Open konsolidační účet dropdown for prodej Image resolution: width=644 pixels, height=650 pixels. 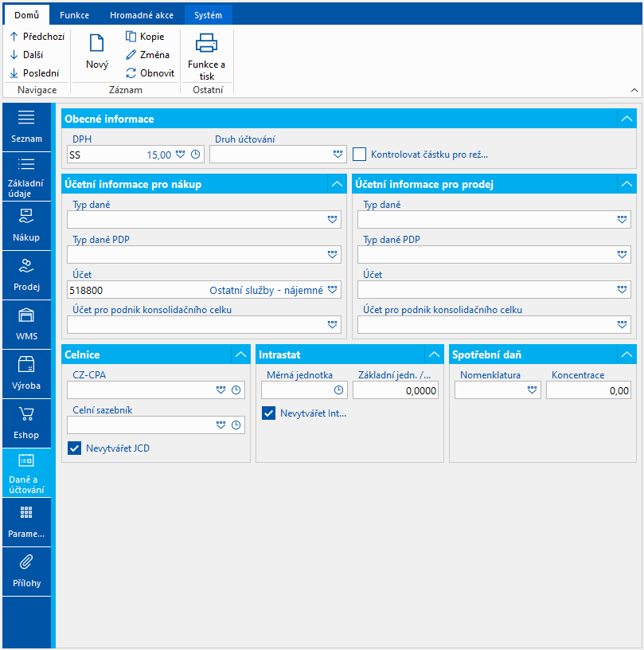622,325
